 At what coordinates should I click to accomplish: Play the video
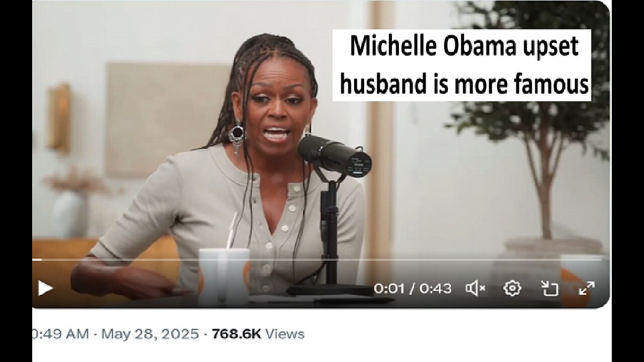pyautogui.click(x=45, y=288)
